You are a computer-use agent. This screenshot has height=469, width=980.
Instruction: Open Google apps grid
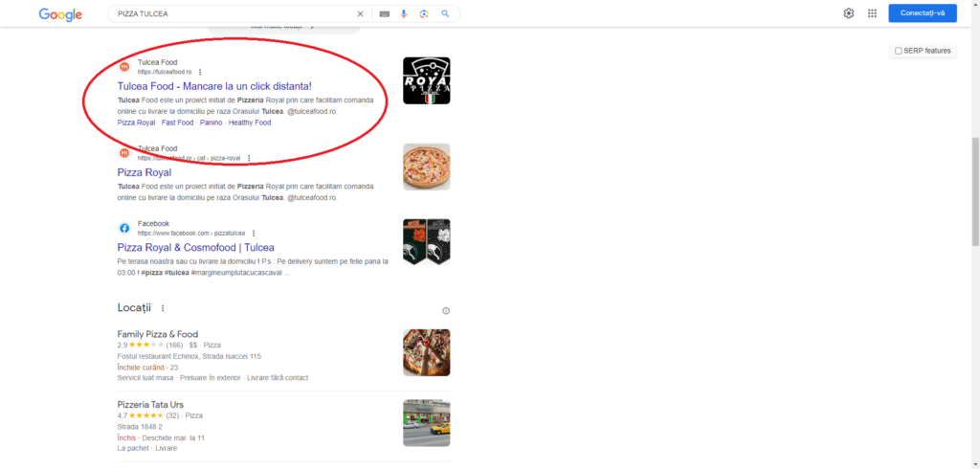(873, 13)
